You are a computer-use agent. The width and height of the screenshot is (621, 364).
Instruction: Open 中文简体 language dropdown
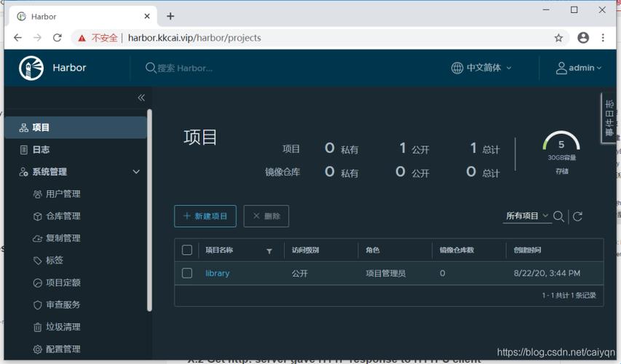(482, 68)
